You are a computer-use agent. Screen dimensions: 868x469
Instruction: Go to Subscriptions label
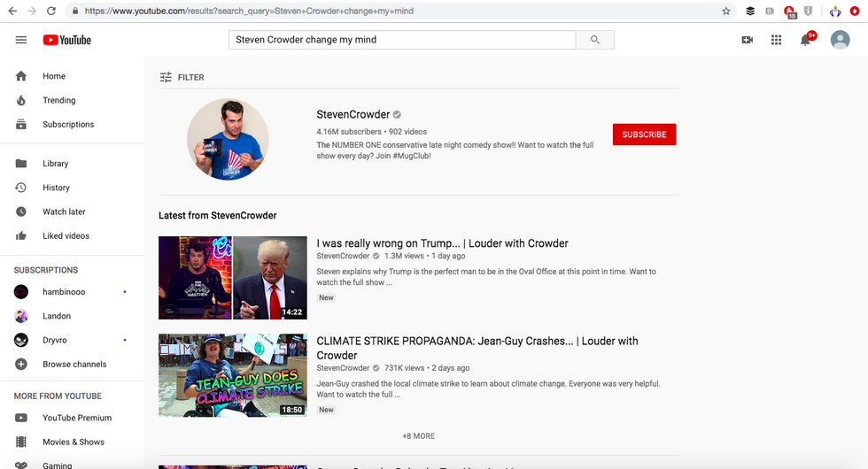point(69,125)
